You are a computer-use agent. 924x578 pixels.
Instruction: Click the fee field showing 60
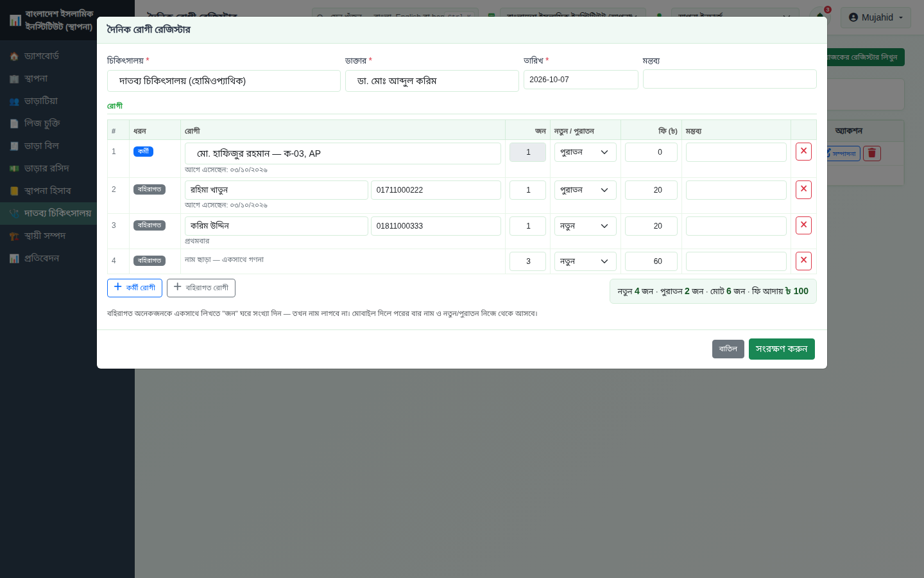tap(651, 261)
